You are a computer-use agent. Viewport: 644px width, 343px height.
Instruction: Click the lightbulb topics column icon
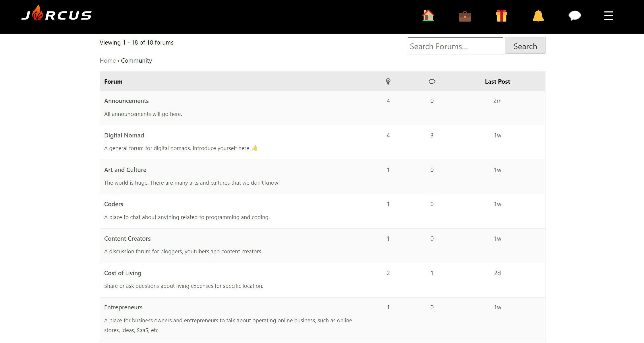tap(388, 81)
